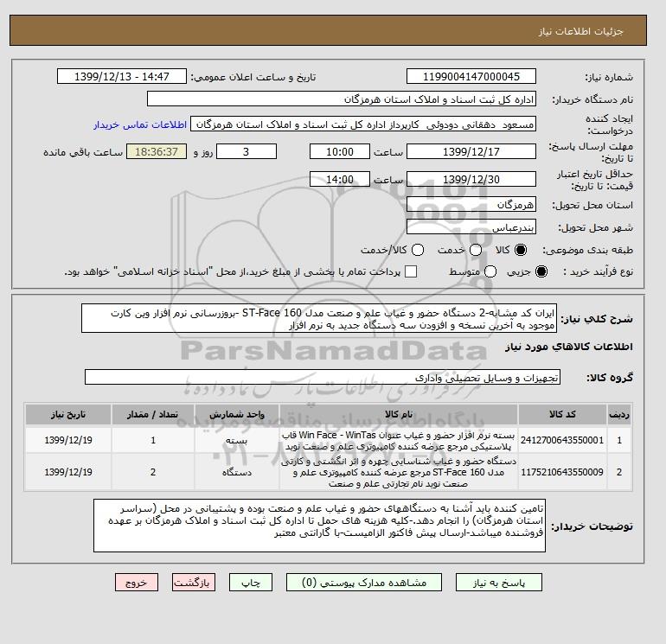Viewport: 666px width, 644px height.
Task: Click the delivery province field هرمزگان
Action: coord(471,205)
